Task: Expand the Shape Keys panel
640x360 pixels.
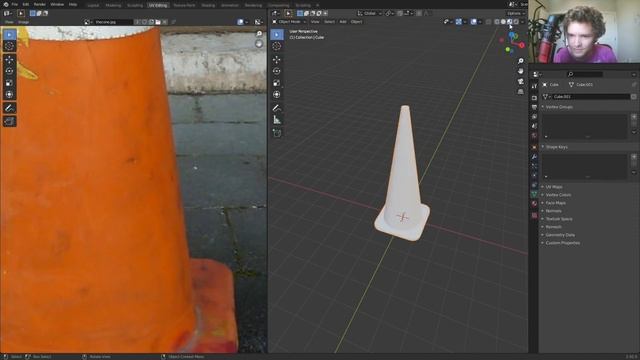Action: click(557, 147)
